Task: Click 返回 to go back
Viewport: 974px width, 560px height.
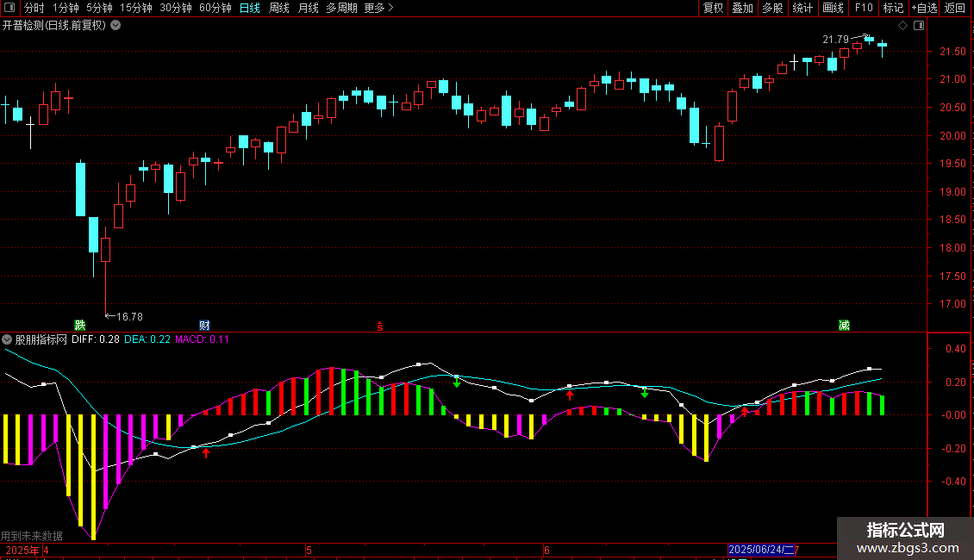Action: tap(955, 8)
